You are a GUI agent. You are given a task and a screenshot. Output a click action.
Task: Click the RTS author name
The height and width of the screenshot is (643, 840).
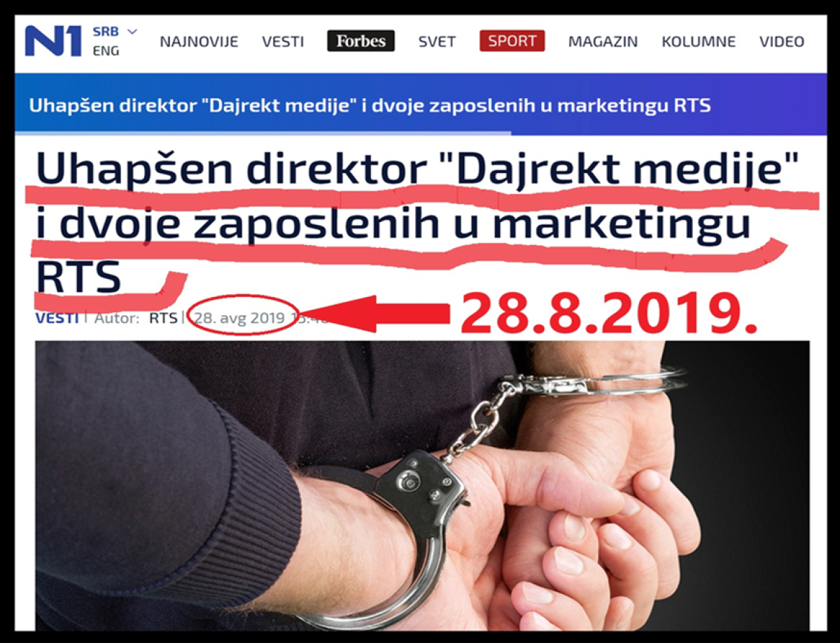162,318
